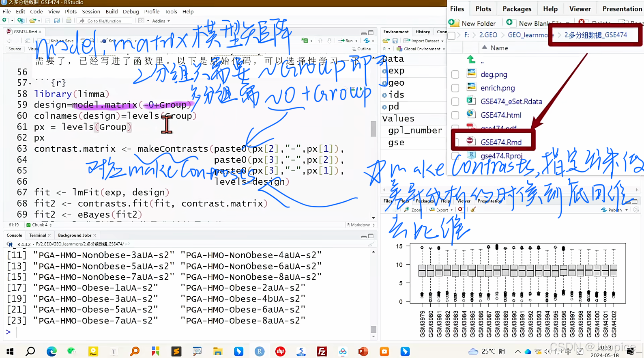This screenshot has height=358, width=644.
Task: Clear console broom icon
Action: (371, 244)
